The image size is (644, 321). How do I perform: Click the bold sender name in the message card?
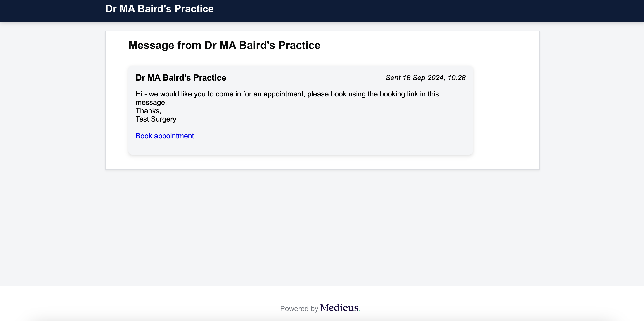(181, 78)
